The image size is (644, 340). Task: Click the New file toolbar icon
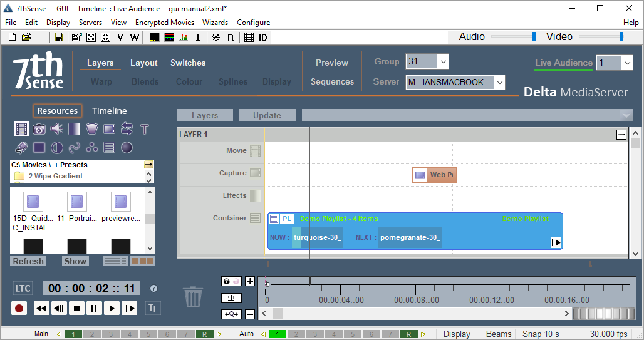point(13,37)
